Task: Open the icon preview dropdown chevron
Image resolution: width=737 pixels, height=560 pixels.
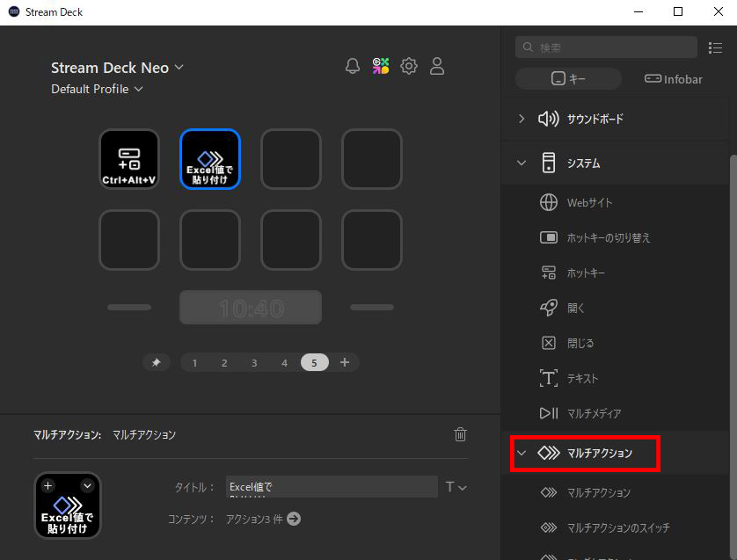Action: pos(87,486)
